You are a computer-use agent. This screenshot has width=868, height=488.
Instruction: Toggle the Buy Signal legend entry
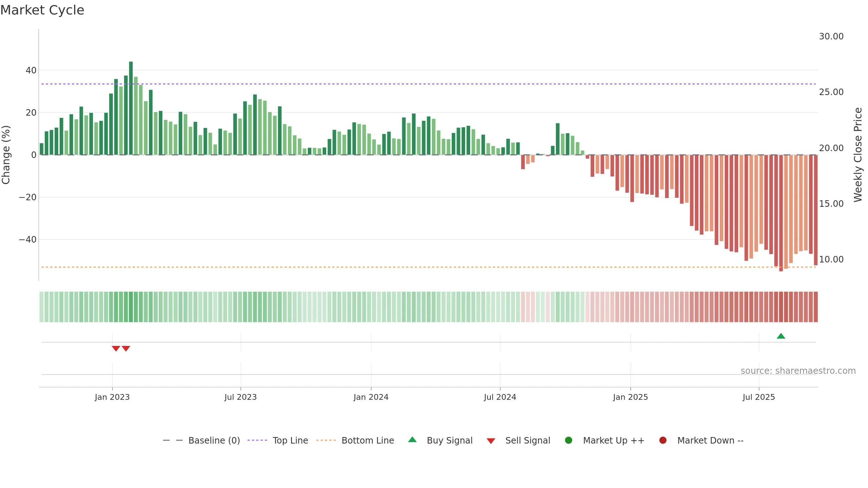441,440
